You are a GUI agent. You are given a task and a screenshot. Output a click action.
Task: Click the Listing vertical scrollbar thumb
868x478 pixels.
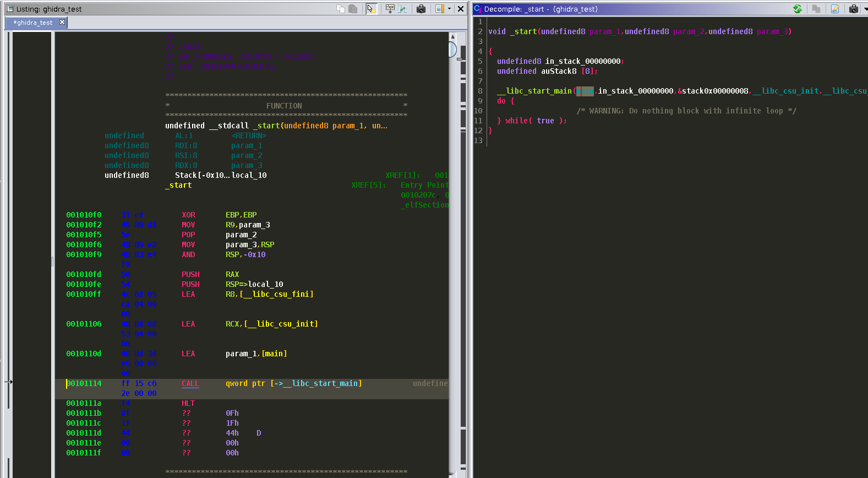[x=452, y=50]
